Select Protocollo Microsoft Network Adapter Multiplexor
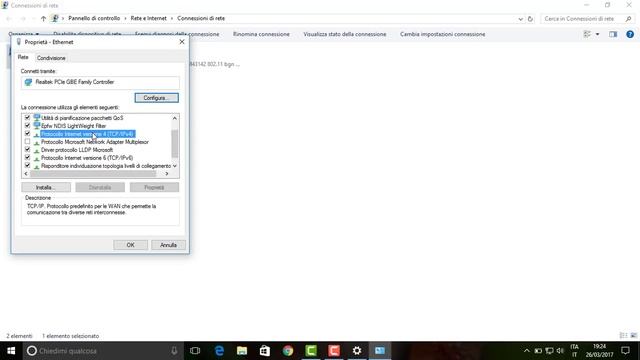Viewport: 640px width, 360px height. click(95, 142)
